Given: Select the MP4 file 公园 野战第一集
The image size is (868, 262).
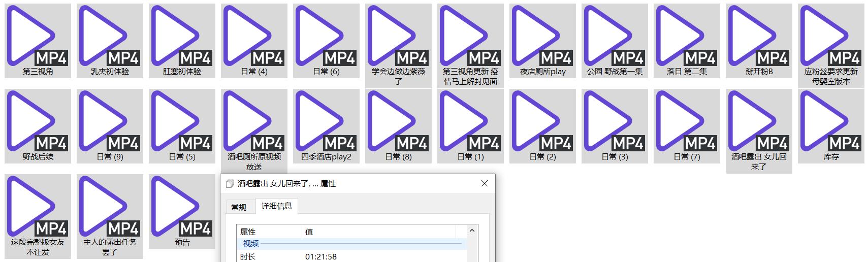Looking at the screenshot, I should coord(615,41).
